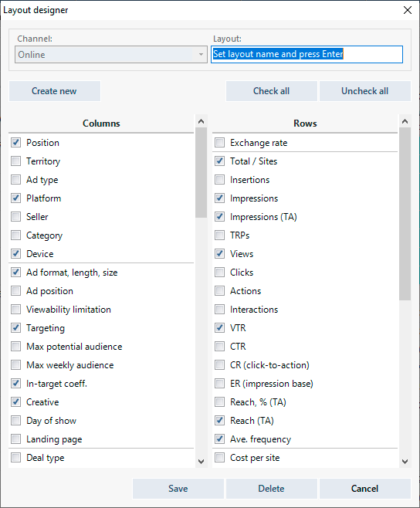This screenshot has height=508, width=420.
Task: Tick the Seller column checkbox
Action: click(16, 216)
